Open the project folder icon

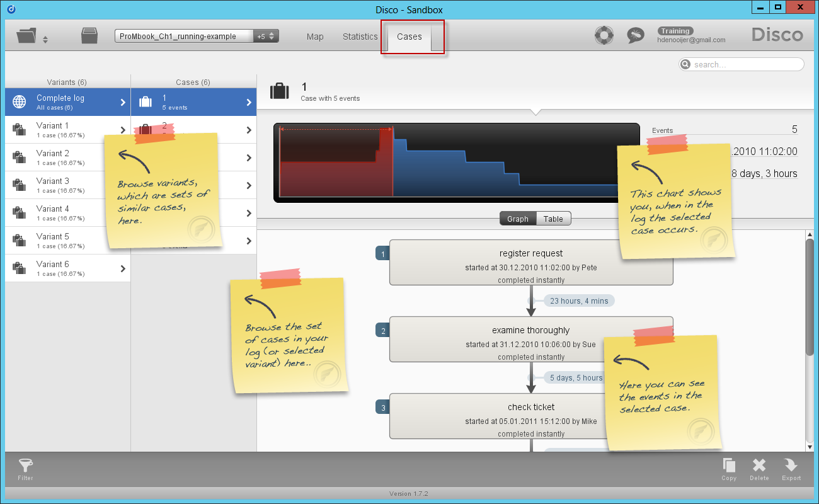coord(26,36)
